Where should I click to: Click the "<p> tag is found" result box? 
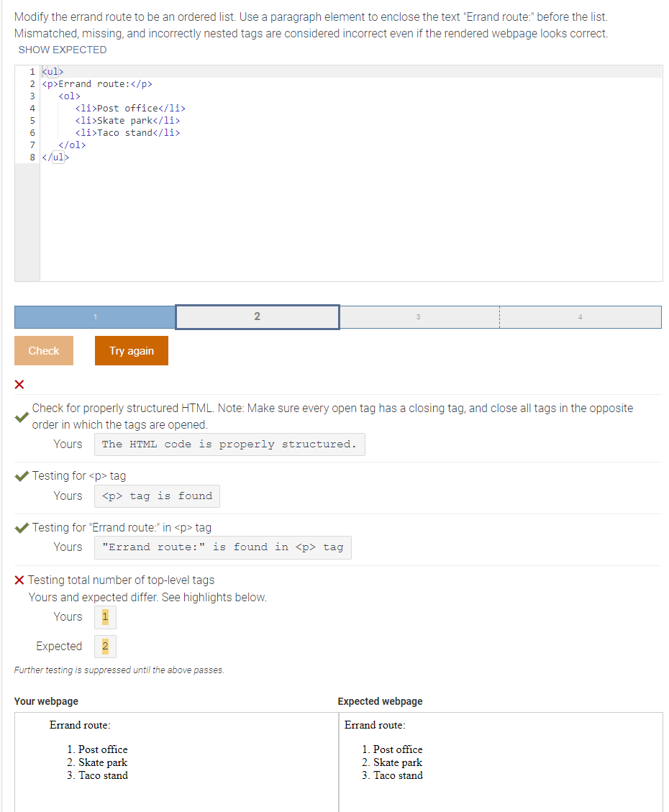coord(157,496)
